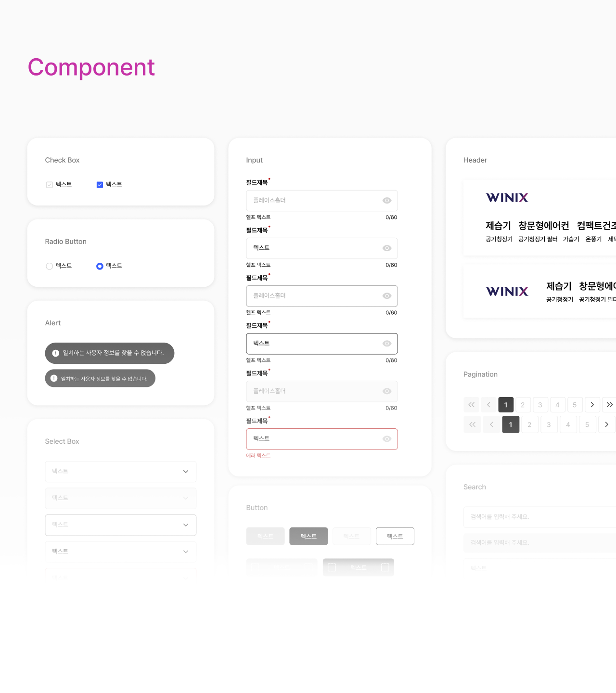Screen dimensions: 616x693
Task: Uncheck the blue checked 텍스트 checkbox
Action: (x=100, y=185)
